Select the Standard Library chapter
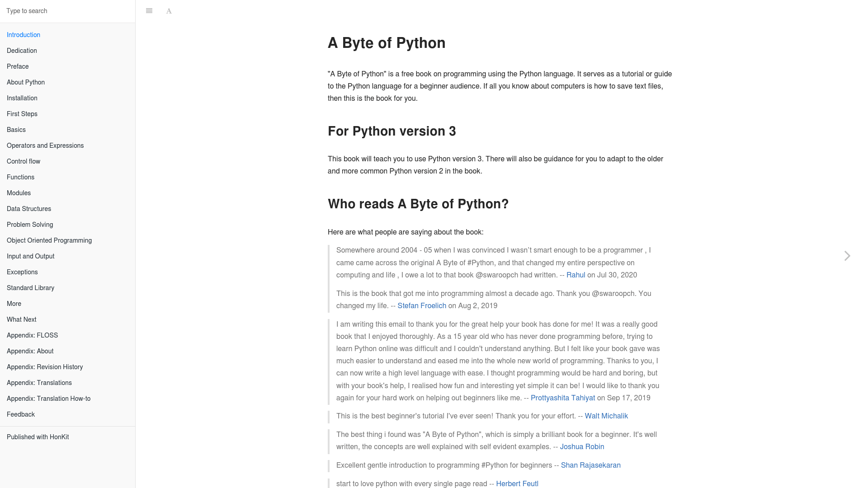This screenshot has height=488, width=868. click(x=30, y=288)
